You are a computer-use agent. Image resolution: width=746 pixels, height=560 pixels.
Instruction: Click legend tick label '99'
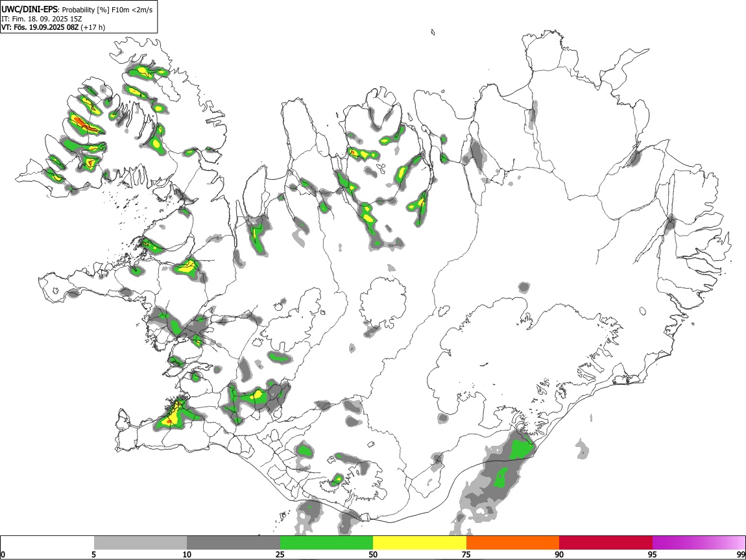pyautogui.click(x=740, y=555)
